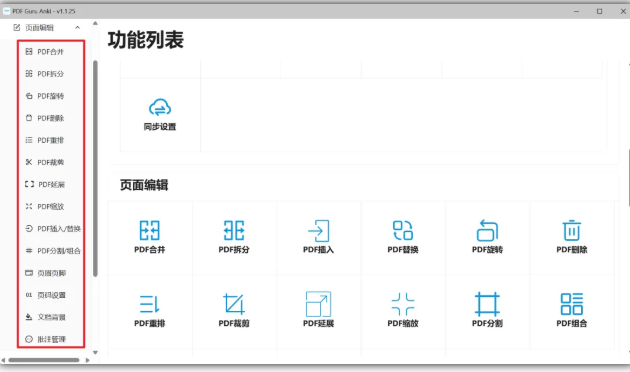Open PDF合并 in the sidebar
Image resolution: width=630 pixels, height=372 pixels.
click(44, 51)
